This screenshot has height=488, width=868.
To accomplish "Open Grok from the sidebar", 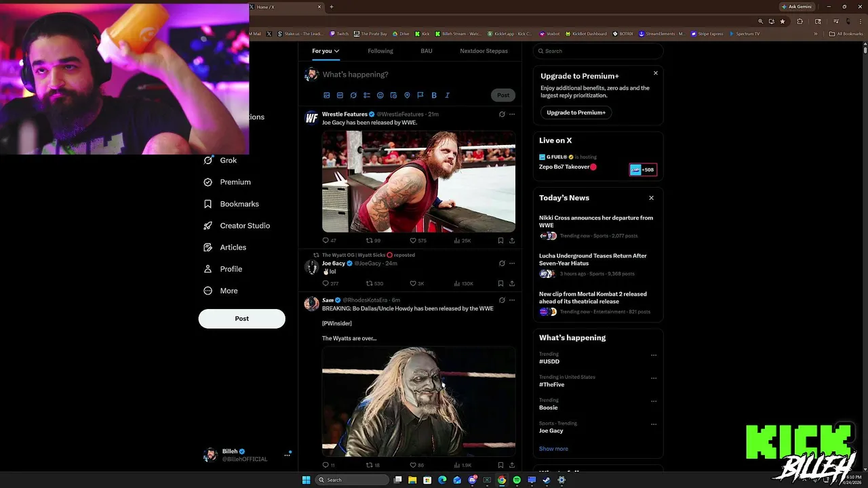I will point(220,161).
